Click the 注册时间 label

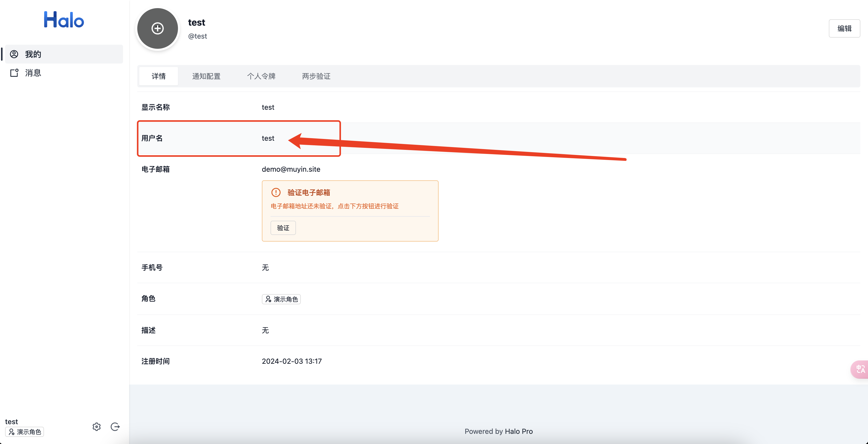click(155, 361)
